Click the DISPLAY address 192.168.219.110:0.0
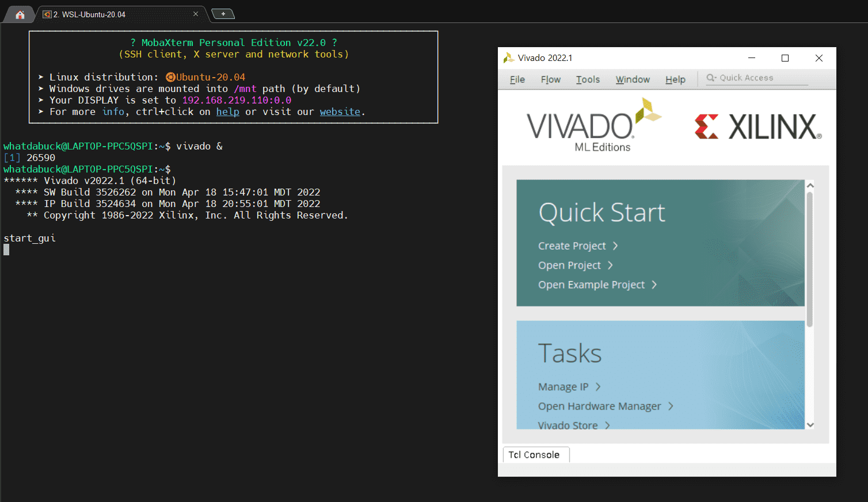 pos(237,100)
